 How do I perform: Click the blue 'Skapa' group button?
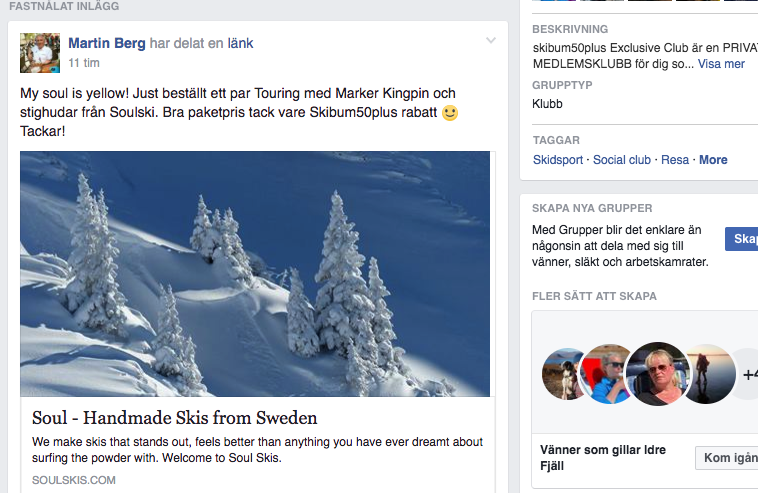click(743, 239)
